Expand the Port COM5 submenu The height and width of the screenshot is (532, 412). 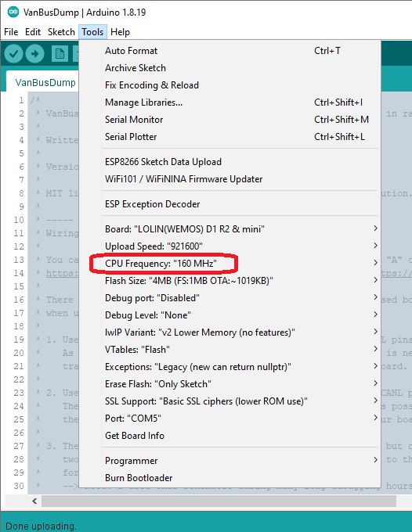(x=229, y=419)
